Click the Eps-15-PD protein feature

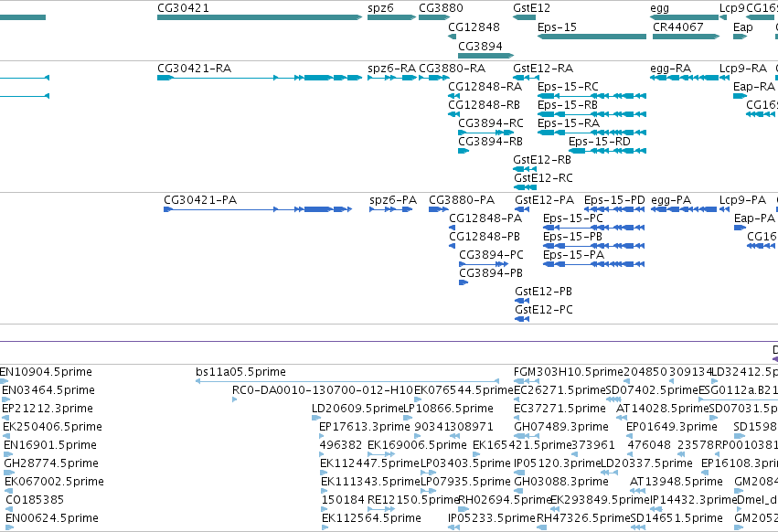point(614,209)
